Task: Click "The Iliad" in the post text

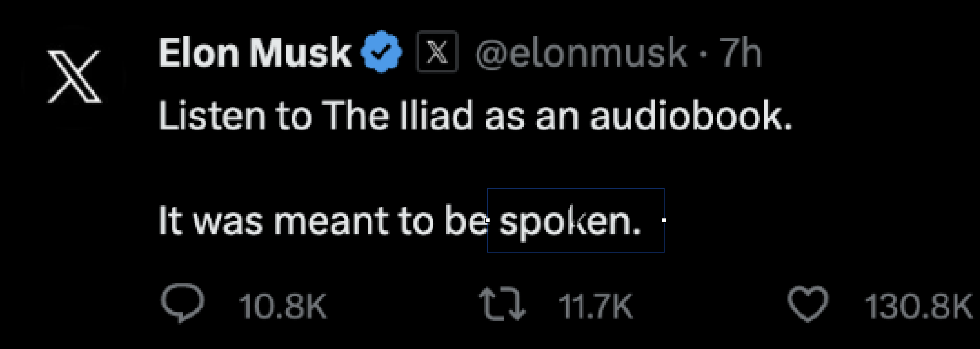Action: 397,115
